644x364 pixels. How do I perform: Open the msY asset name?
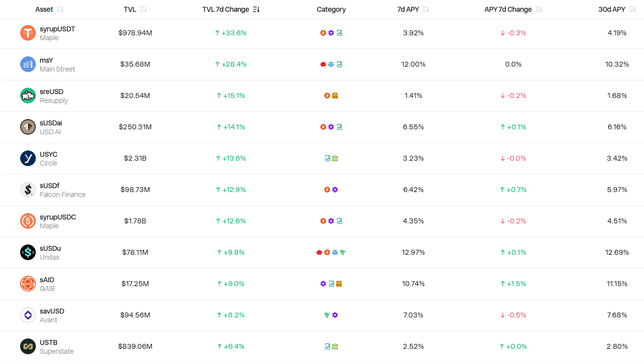47,60
